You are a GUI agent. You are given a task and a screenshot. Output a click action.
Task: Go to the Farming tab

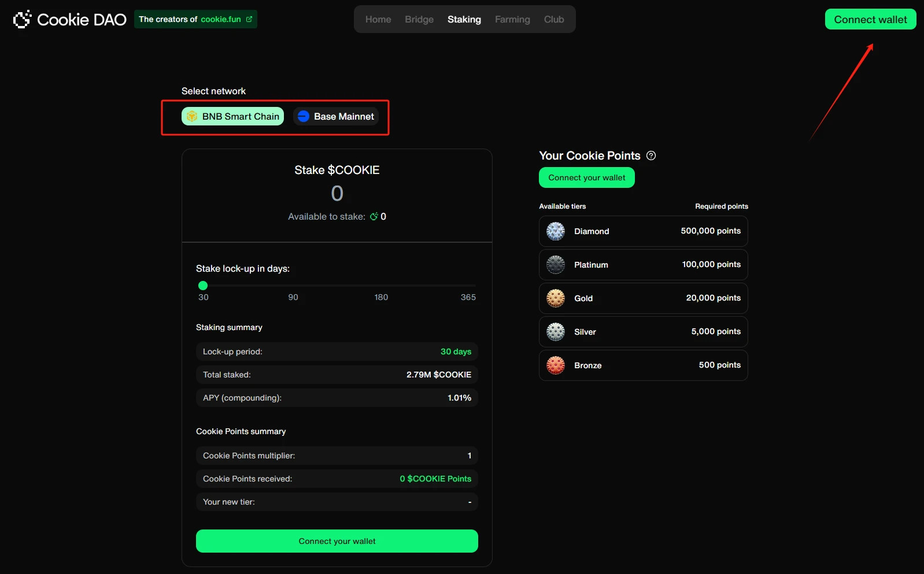pos(512,19)
